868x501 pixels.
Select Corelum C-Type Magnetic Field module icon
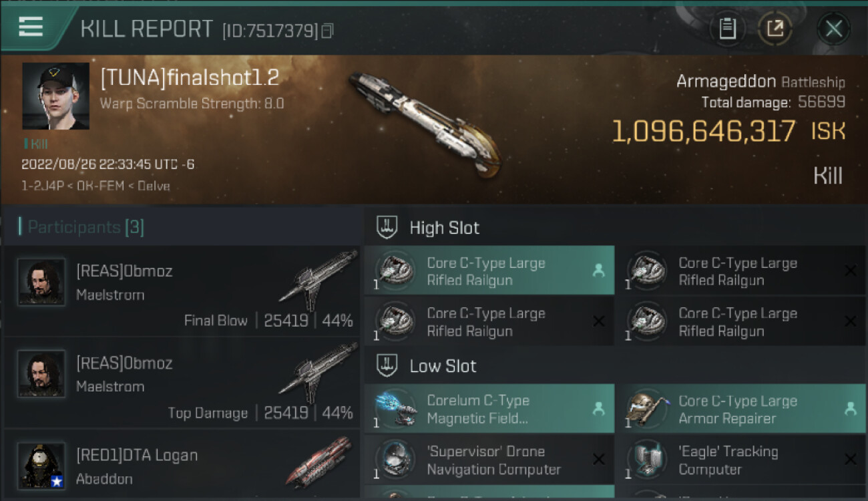coord(395,409)
